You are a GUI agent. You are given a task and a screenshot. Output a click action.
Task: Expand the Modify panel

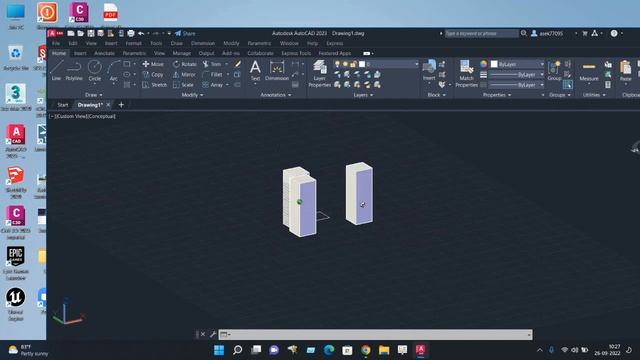tap(192, 95)
